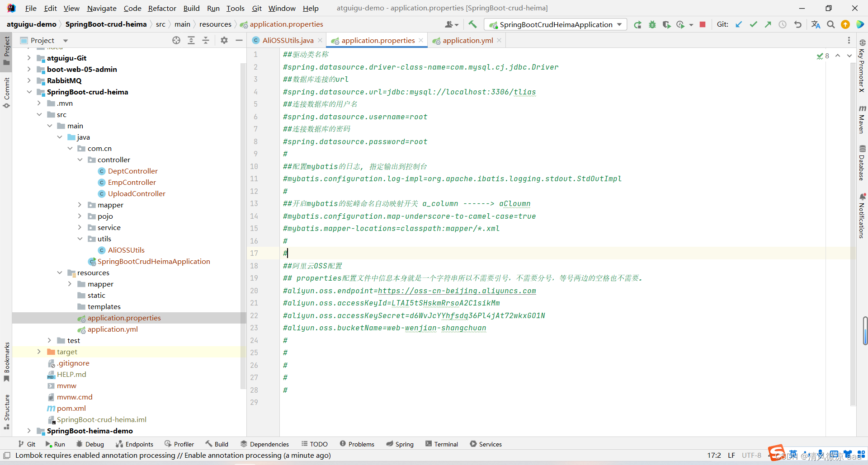
Task: Click the 17:2 cursor position indicator
Action: tap(714, 455)
